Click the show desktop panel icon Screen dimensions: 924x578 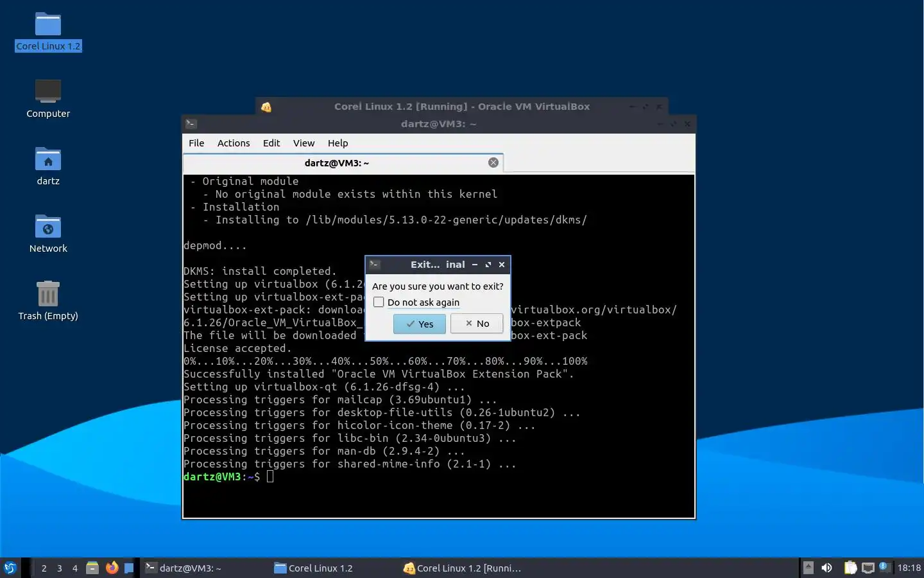click(129, 568)
